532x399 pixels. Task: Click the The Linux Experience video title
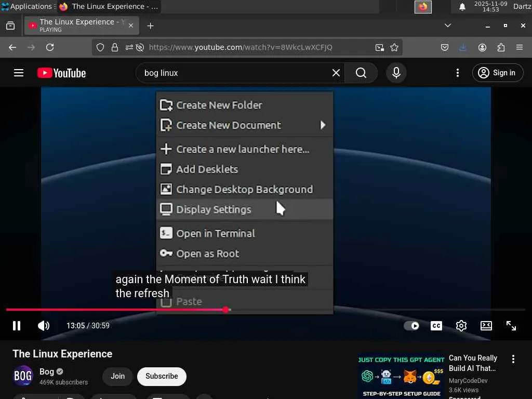pyautogui.click(x=62, y=354)
